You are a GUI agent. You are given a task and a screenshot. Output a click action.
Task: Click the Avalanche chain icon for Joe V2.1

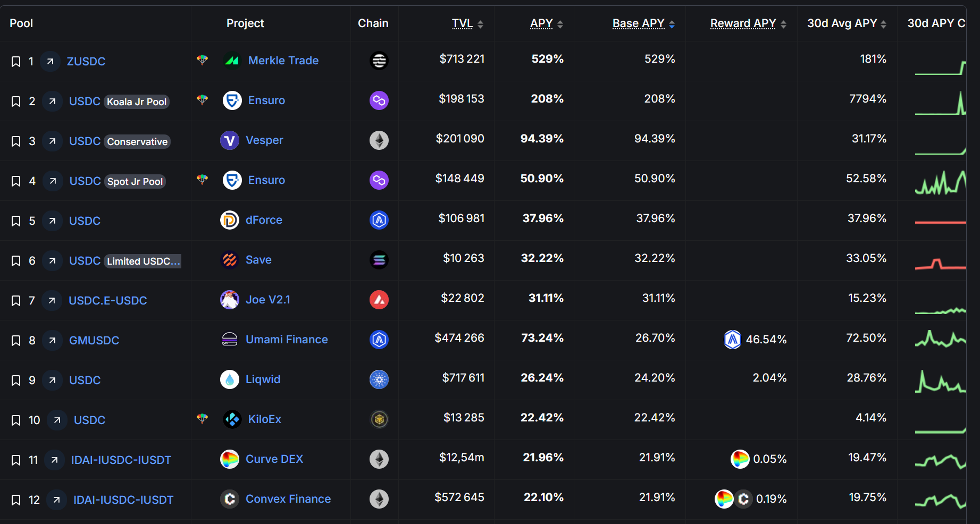pos(379,300)
